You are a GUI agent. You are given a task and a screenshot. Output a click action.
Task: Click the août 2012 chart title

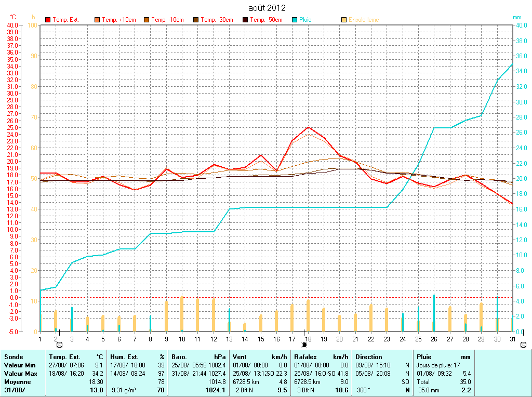(267, 8)
